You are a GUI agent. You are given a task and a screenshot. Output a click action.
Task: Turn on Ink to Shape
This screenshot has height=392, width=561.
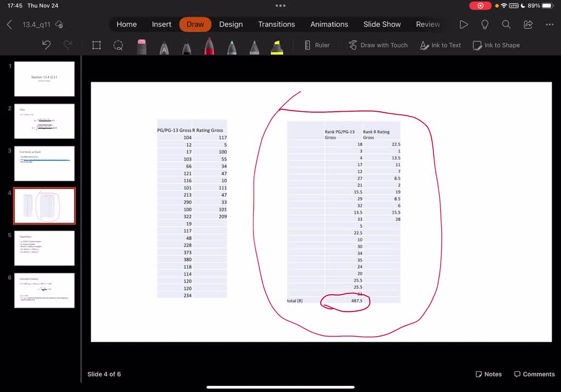(496, 45)
